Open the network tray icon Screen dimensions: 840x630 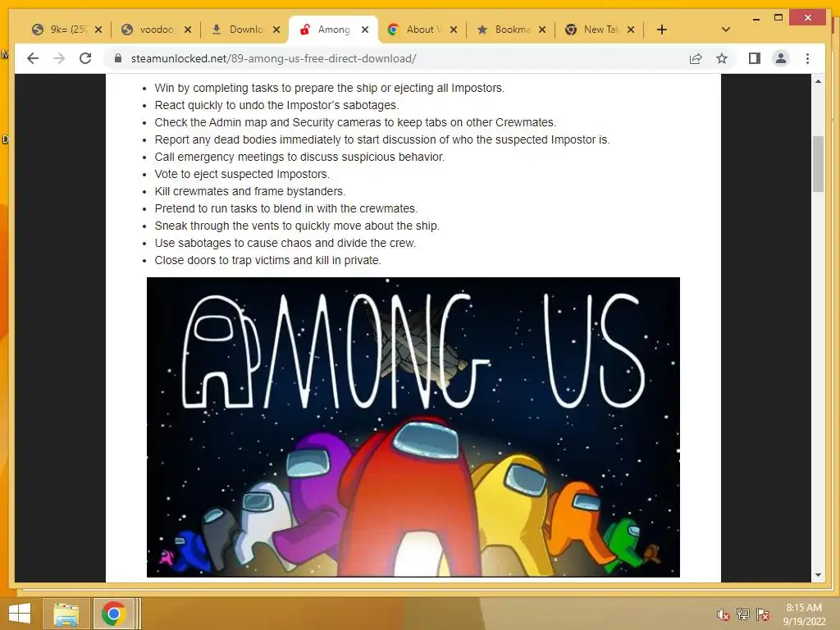[x=743, y=614]
